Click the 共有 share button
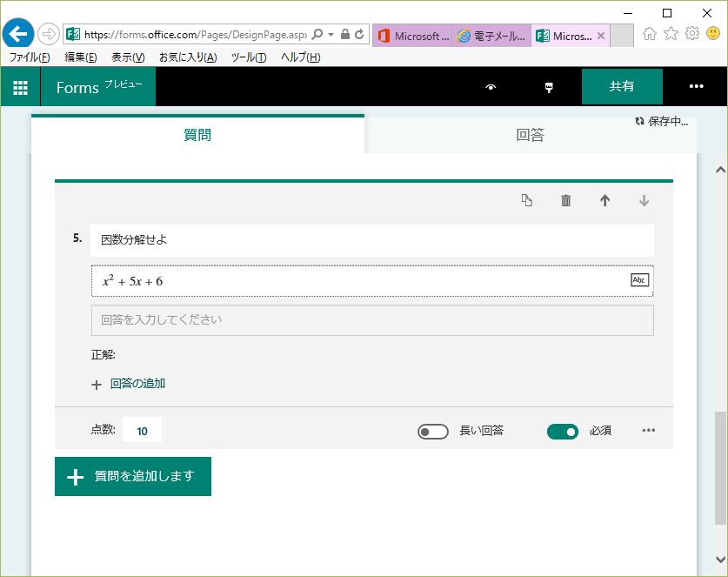Screen dimensions: 728x577 (x=622, y=86)
